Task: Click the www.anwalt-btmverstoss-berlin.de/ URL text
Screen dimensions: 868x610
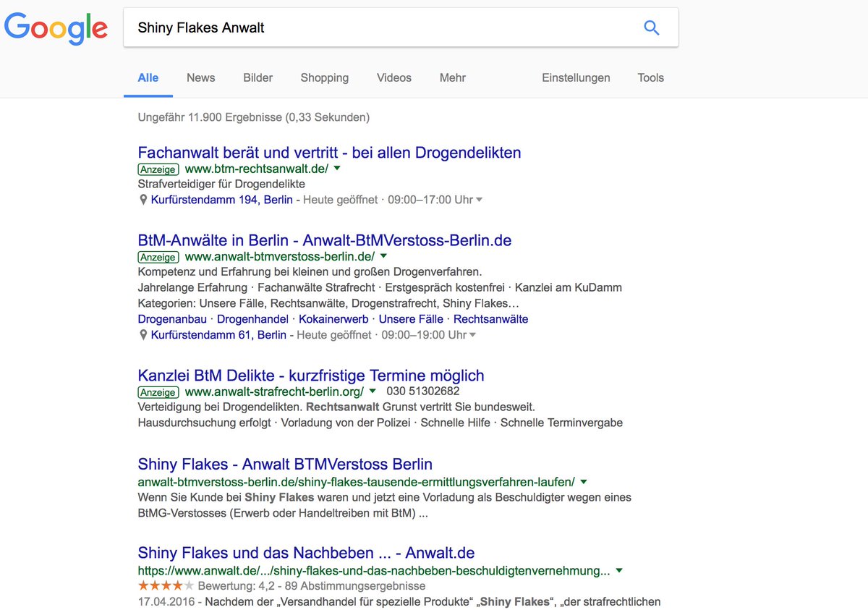Action: pos(280,256)
